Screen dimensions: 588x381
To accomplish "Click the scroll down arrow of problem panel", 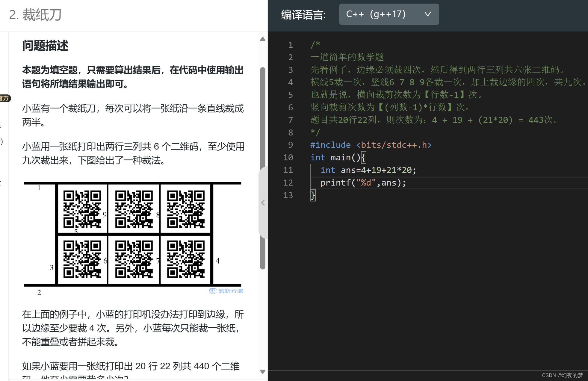I will coord(263,371).
